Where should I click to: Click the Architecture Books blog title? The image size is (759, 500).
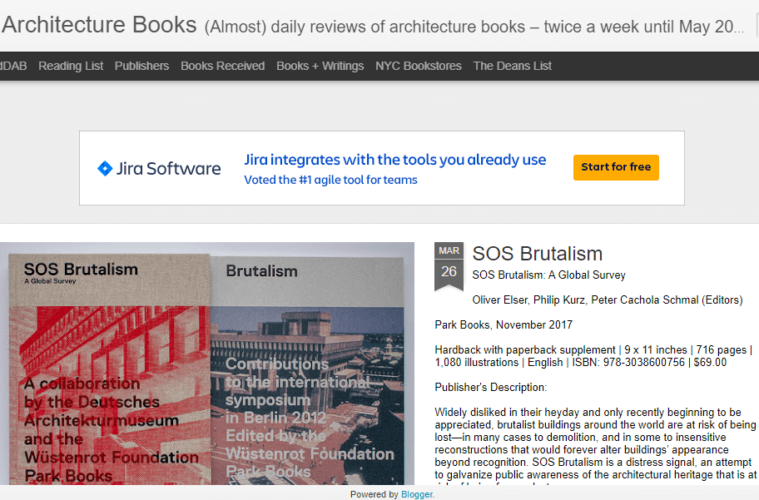pyautogui.click(x=99, y=25)
